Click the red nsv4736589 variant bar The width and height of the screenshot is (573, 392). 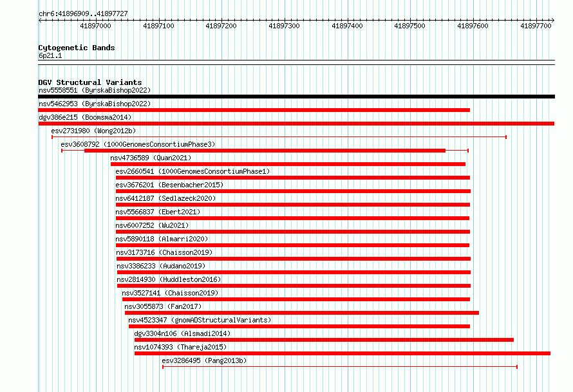pyautogui.click(x=288, y=164)
